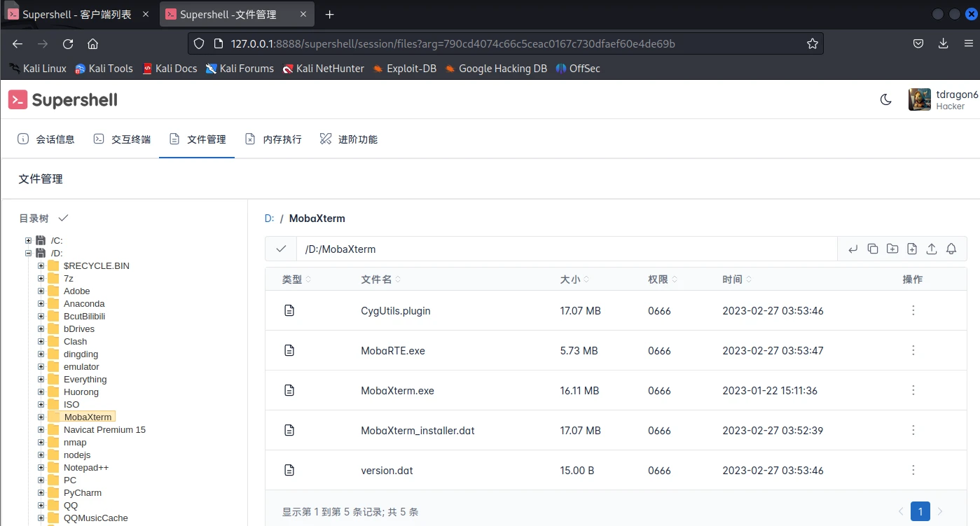Click the upload file icon

(932, 249)
